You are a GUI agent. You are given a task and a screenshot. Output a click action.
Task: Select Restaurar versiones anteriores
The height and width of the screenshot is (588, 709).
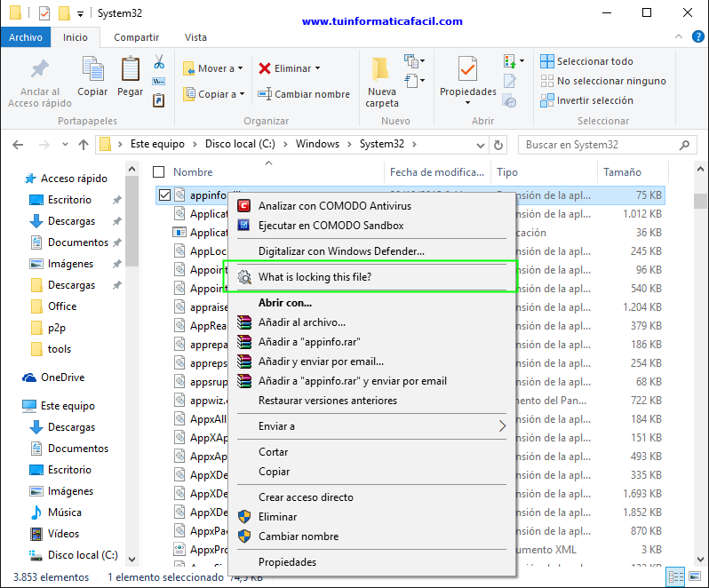point(371,401)
